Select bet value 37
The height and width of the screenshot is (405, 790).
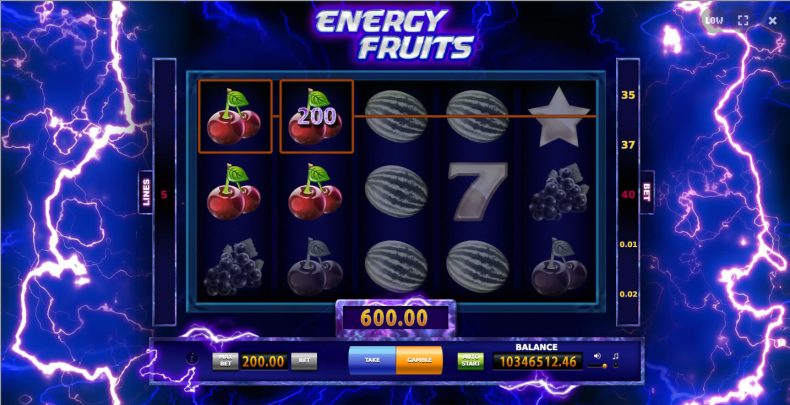628,145
